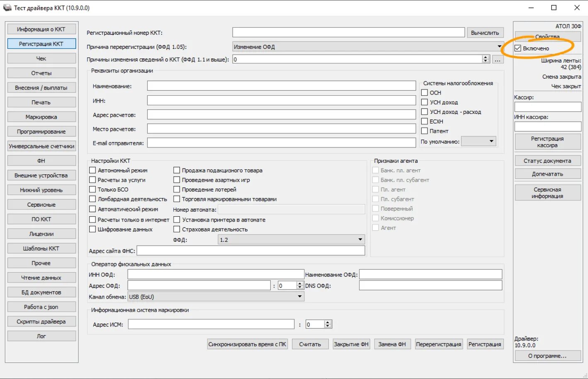The image size is (588, 379).
Task: Enable Только БСО checkbox
Action: pyautogui.click(x=92, y=189)
